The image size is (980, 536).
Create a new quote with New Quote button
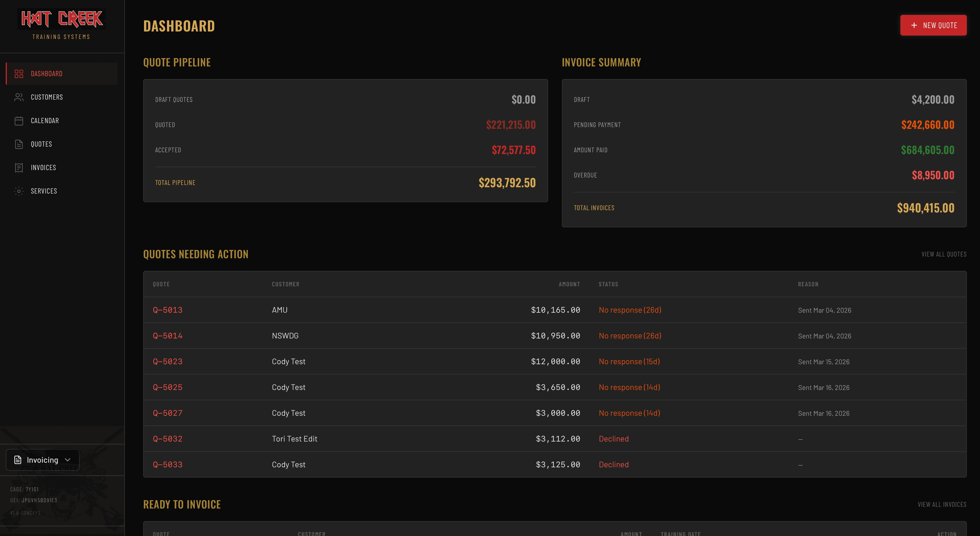(x=933, y=25)
